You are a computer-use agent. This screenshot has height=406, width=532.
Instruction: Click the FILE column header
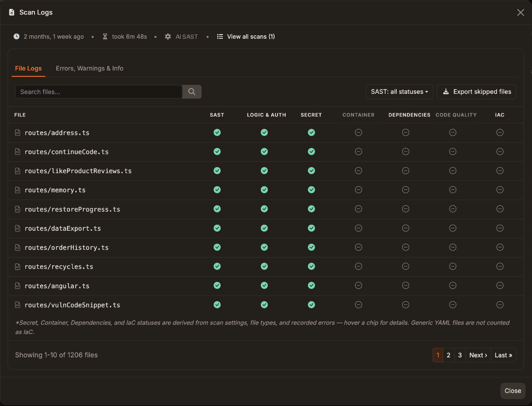click(20, 115)
